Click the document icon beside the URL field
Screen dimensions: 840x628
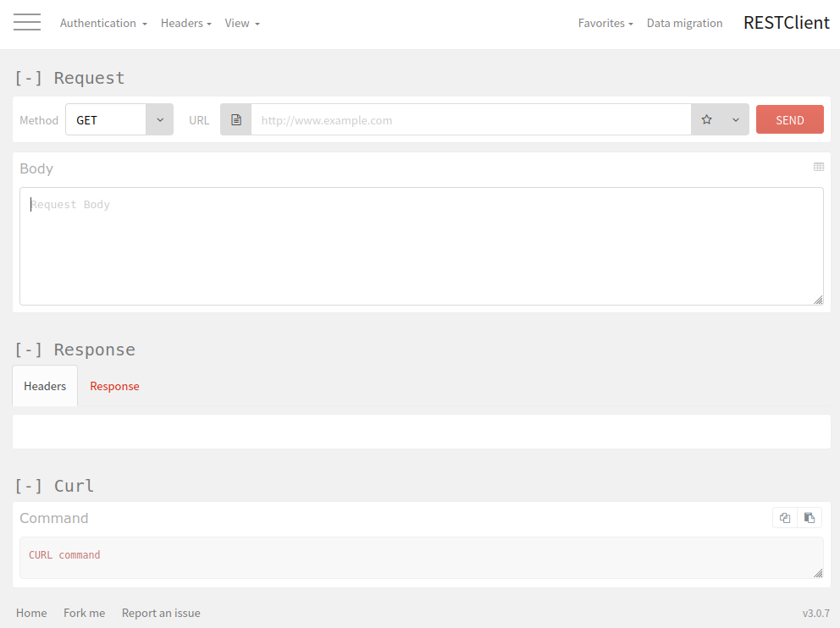[235, 119]
